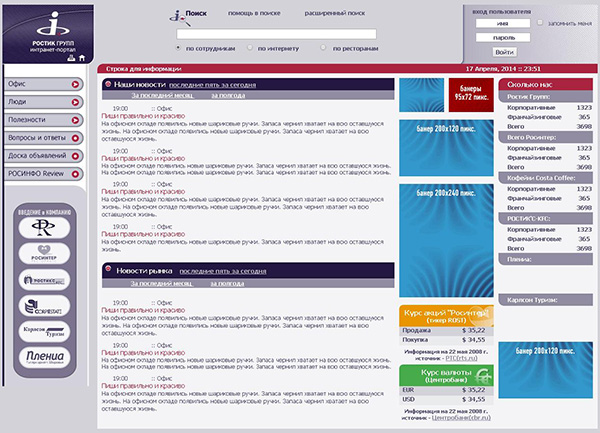Click the main search input field
This screenshot has height=433, width=600.
pos(276,34)
